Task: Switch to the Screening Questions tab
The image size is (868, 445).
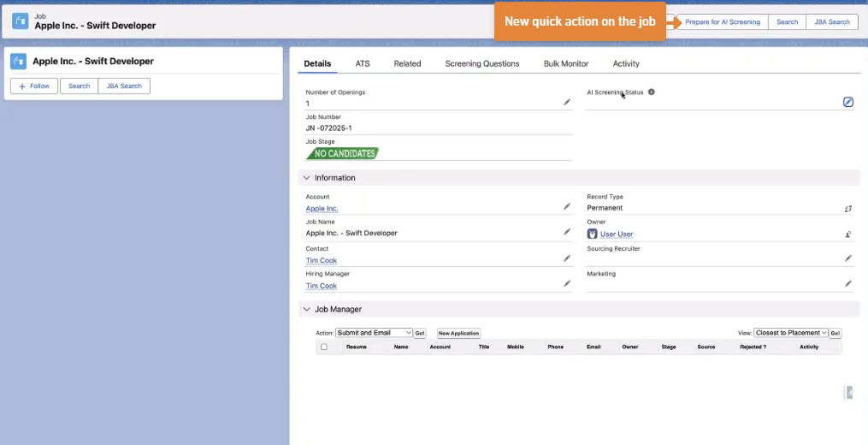Action: pos(481,63)
